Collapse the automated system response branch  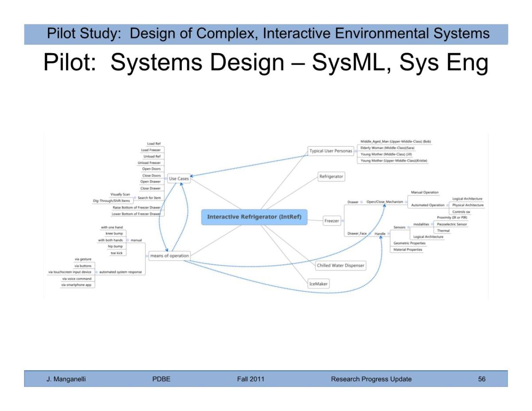pyautogui.click(x=96, y=272)
